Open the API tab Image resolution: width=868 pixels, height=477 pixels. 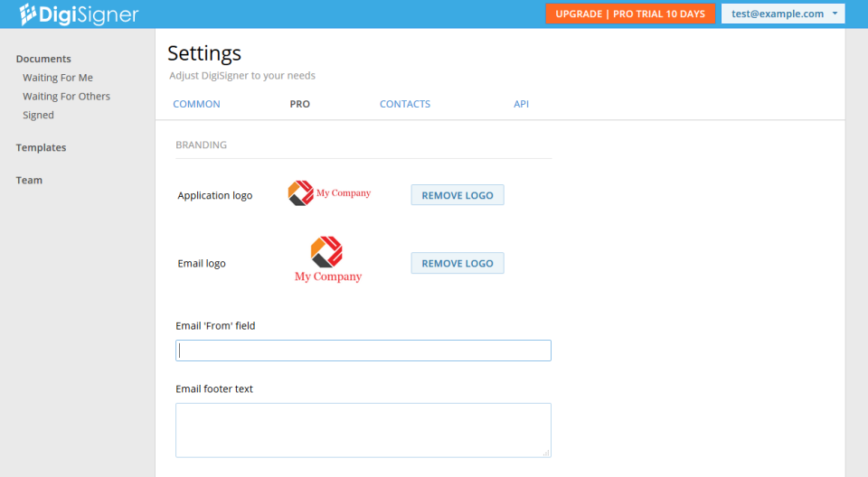[521, 104]
